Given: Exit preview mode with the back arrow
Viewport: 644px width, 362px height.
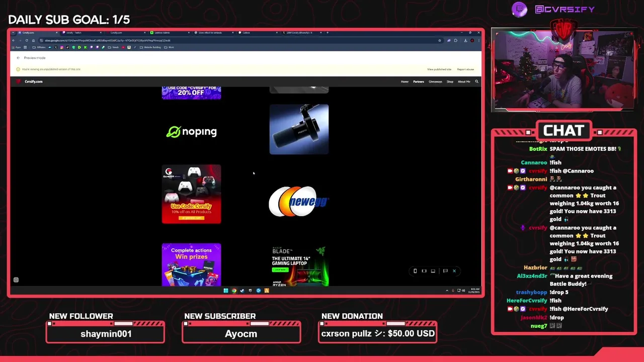Looking at the screenshot, I should (18, 58).
